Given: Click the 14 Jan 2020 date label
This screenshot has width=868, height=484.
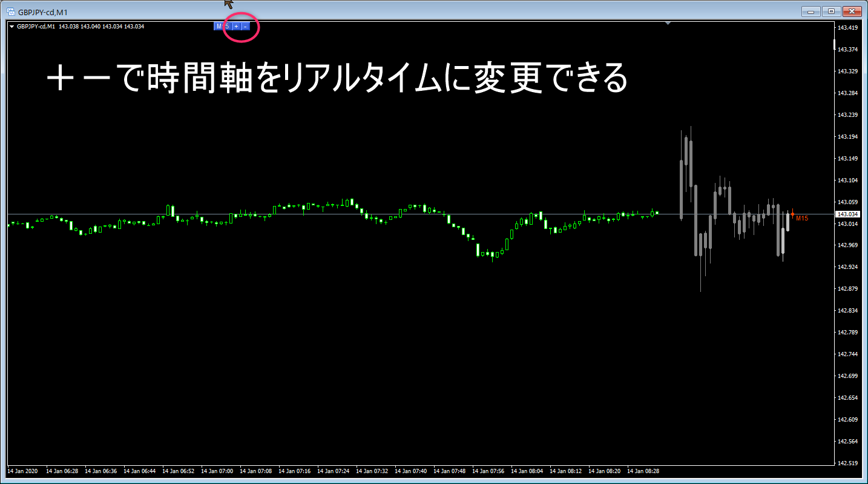Looking at the screenshot, I should 22,471.
